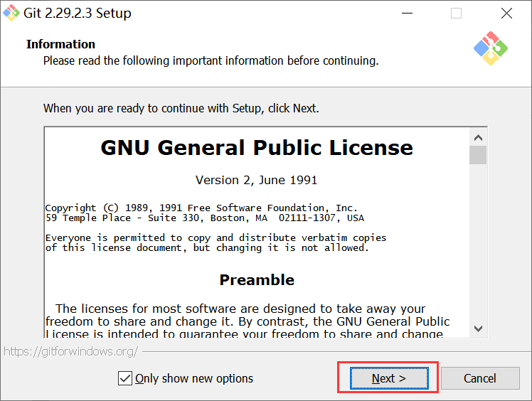Click the 59 Temple Place address line
Image resolution: width=532 pixels, height=401 pixels.
(205, 218)
